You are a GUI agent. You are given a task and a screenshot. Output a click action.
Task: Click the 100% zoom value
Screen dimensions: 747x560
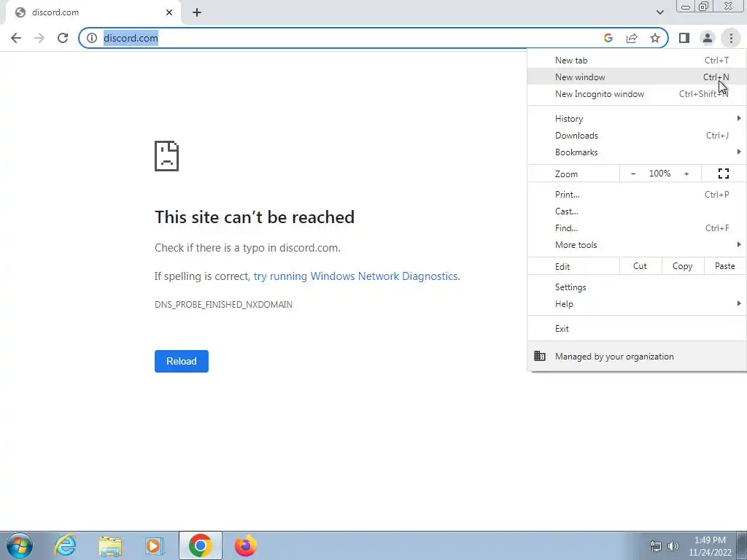click(659, 174)
